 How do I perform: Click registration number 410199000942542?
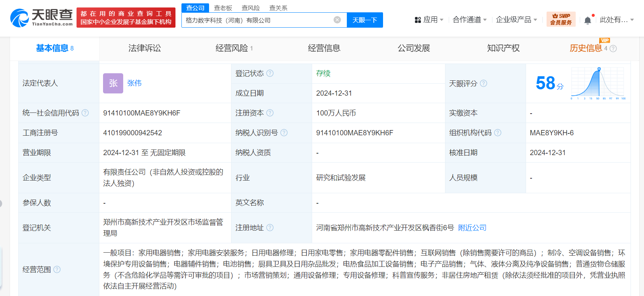[133, 133]
